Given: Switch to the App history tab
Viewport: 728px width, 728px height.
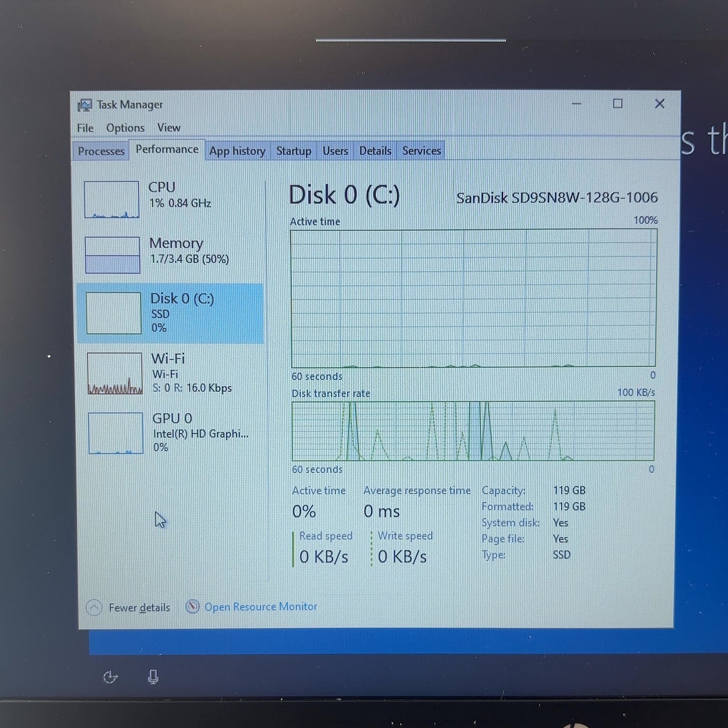Looking at the screenshot, I should [x=237, y=151].
